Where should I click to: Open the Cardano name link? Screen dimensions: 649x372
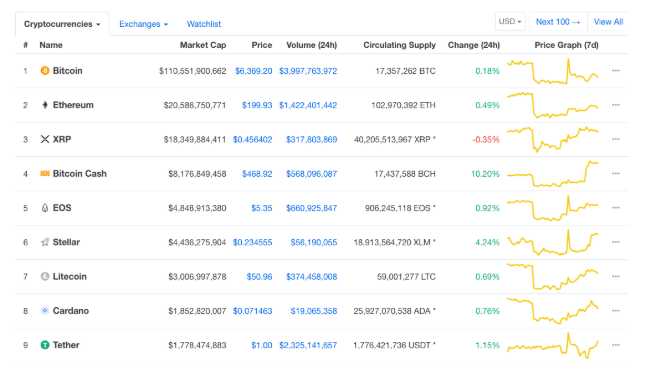[x=71, y=311]
